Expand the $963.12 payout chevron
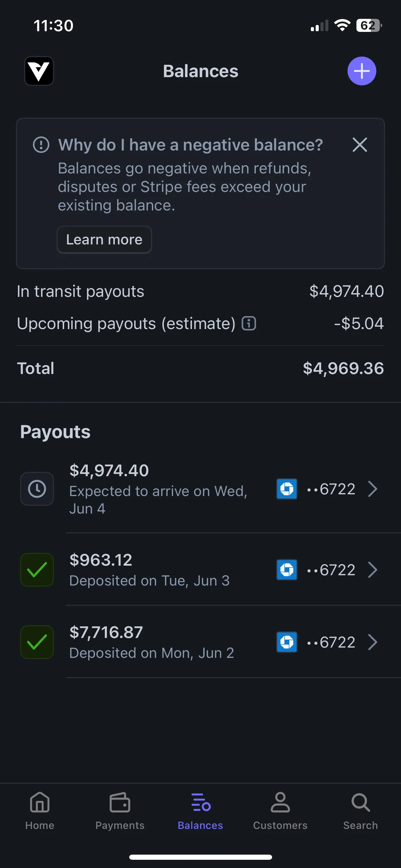 tap(373, 570)
